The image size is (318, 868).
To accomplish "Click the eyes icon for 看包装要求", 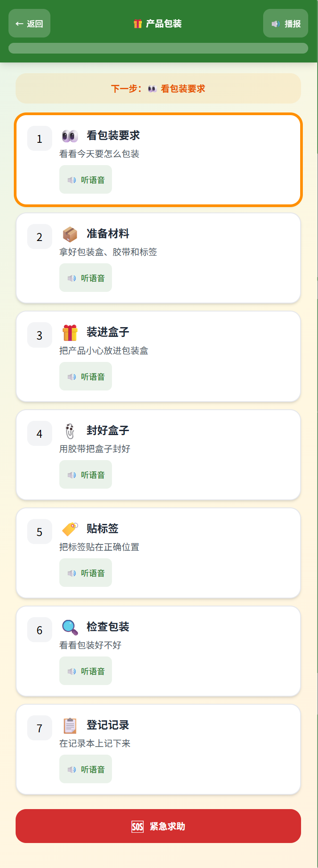I will coord(70,136).
